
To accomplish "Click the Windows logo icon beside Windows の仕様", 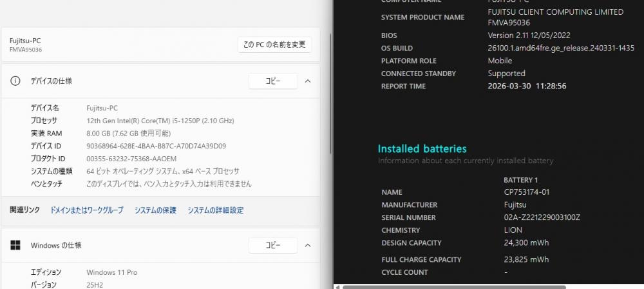I will [15, 245].
